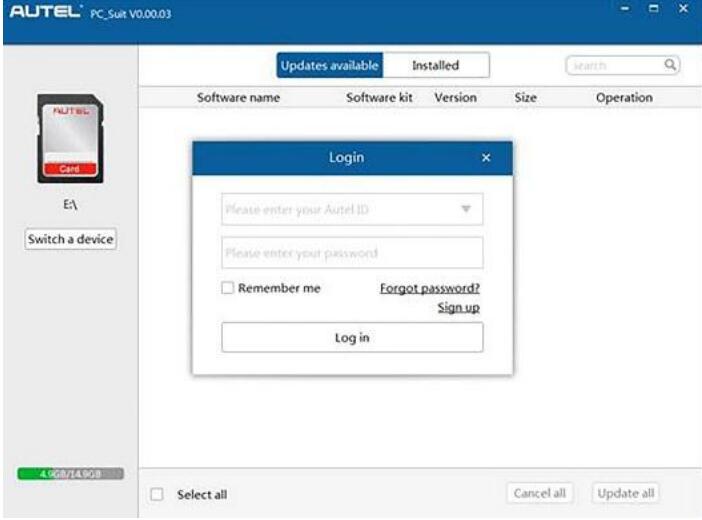Expand the Autel ID dropdown arrow

click(466, 209)
